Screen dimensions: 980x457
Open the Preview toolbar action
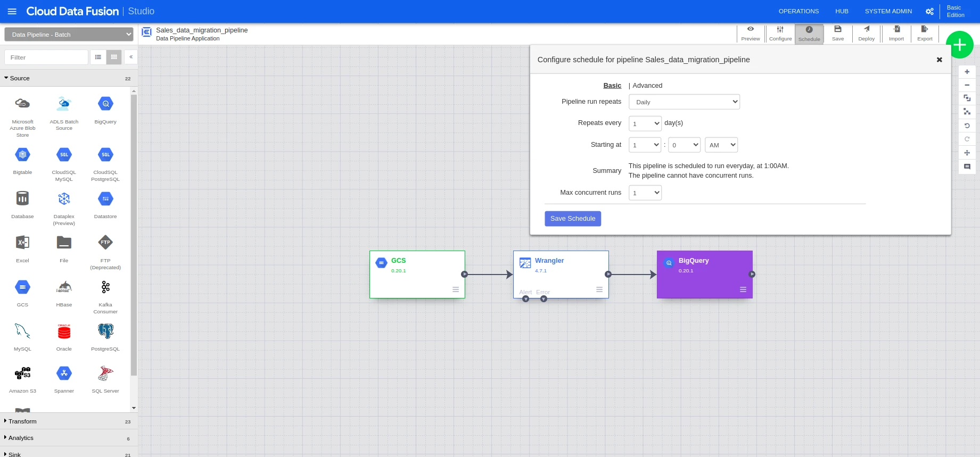tap(751, 34)
